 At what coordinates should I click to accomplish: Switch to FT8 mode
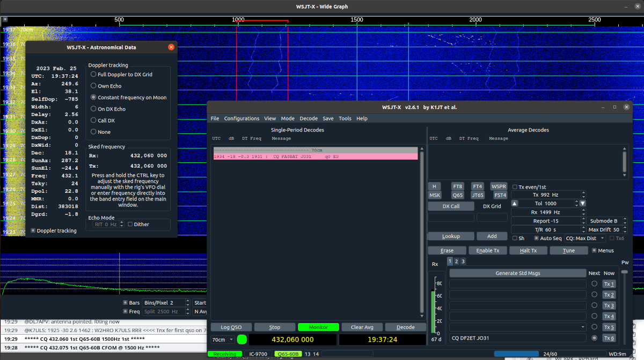(457, 186)
